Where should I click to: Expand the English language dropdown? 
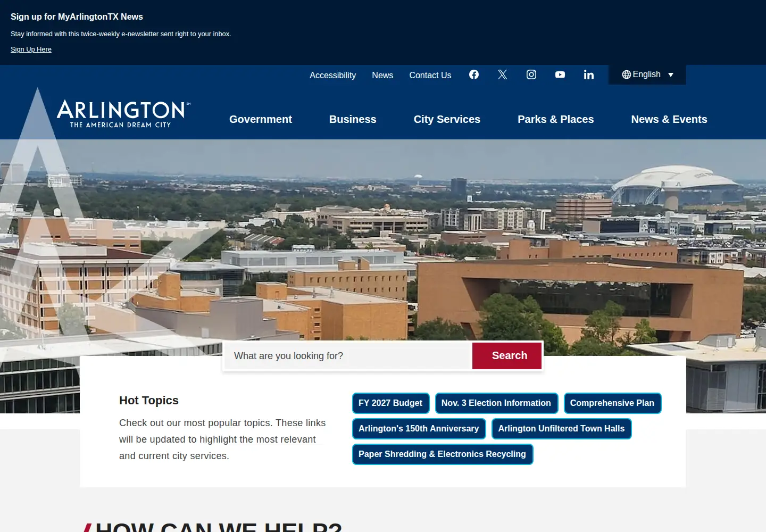point(647,74)
